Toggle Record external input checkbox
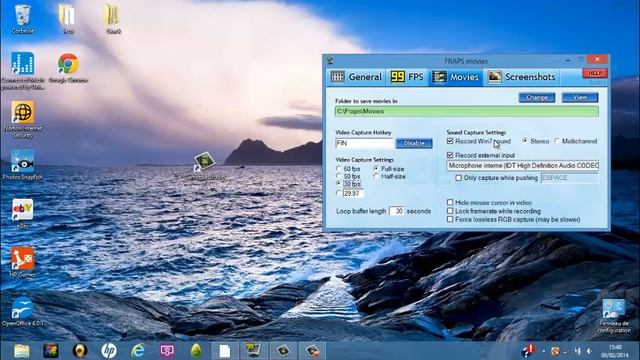The width and height of the screenshot is (640, 360). click(x=450, y=155)
